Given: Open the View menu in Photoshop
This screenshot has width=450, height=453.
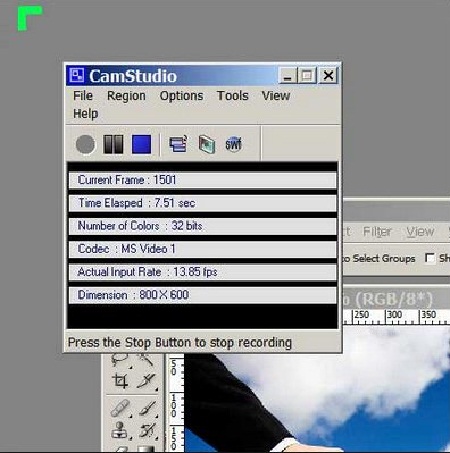Looking at the screenshot, I should tap(420, 231).
